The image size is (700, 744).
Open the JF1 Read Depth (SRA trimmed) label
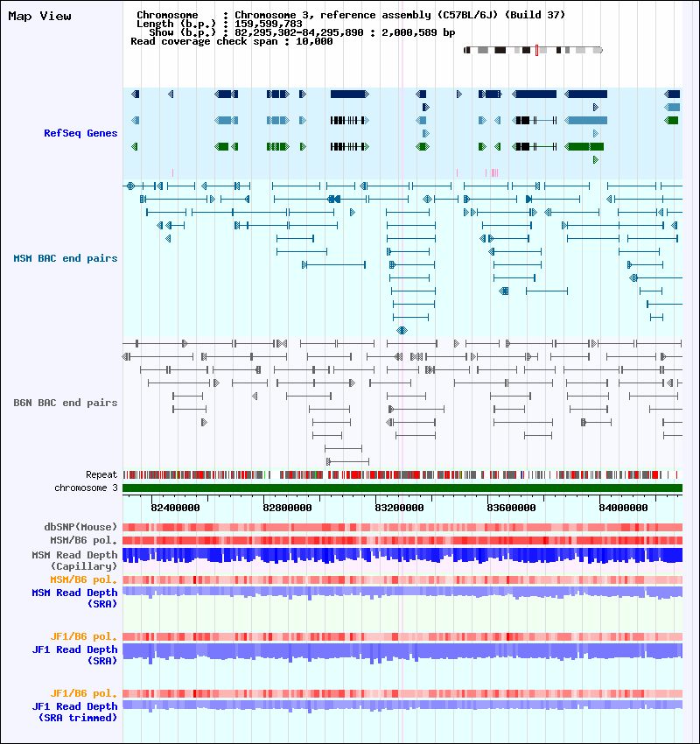point(74,712)
